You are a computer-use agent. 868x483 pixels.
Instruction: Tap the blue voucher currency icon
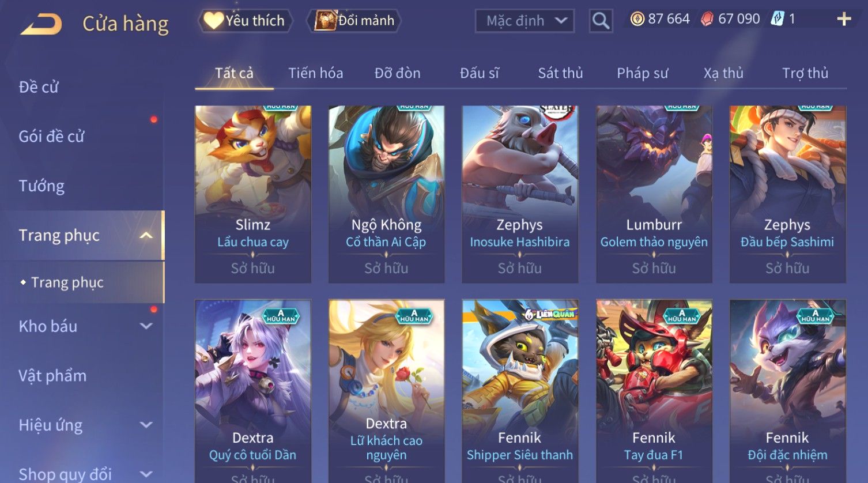pyautogui.click(x=778, y=19)
